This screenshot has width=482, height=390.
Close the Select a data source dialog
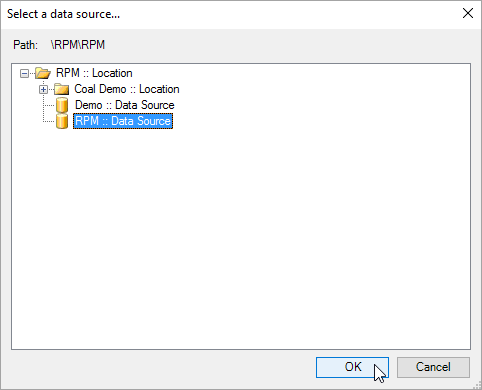tap(468, 13)
